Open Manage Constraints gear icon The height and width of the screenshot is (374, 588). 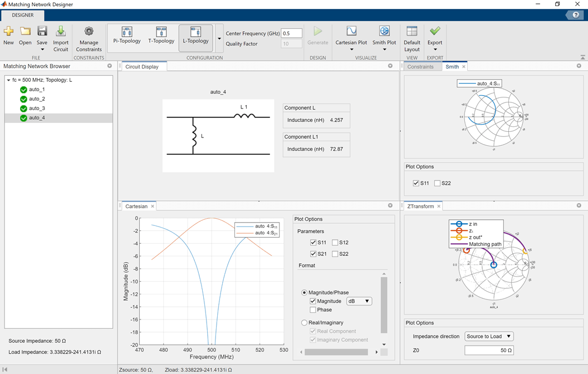[89, 31]
